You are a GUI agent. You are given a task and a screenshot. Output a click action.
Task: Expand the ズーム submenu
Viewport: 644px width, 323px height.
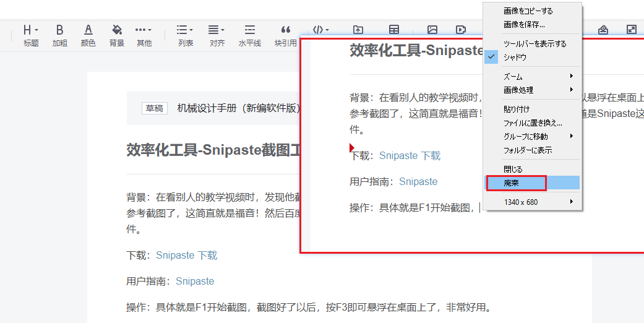[x=532, y=77]
